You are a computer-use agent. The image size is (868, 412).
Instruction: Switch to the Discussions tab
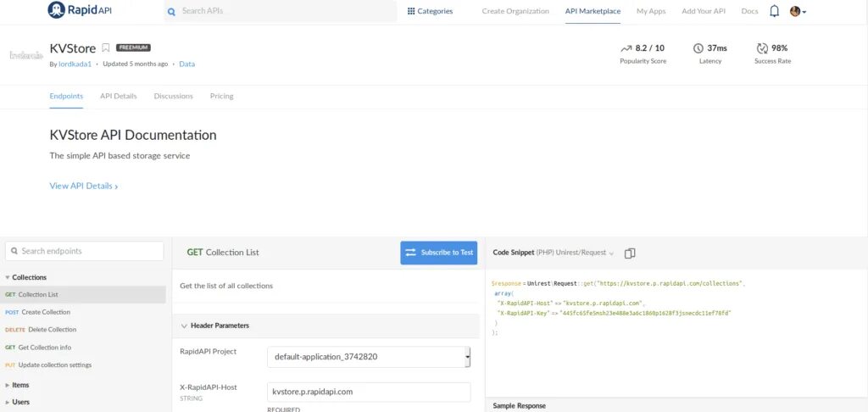pyautogui.click(x=173, y=96)
